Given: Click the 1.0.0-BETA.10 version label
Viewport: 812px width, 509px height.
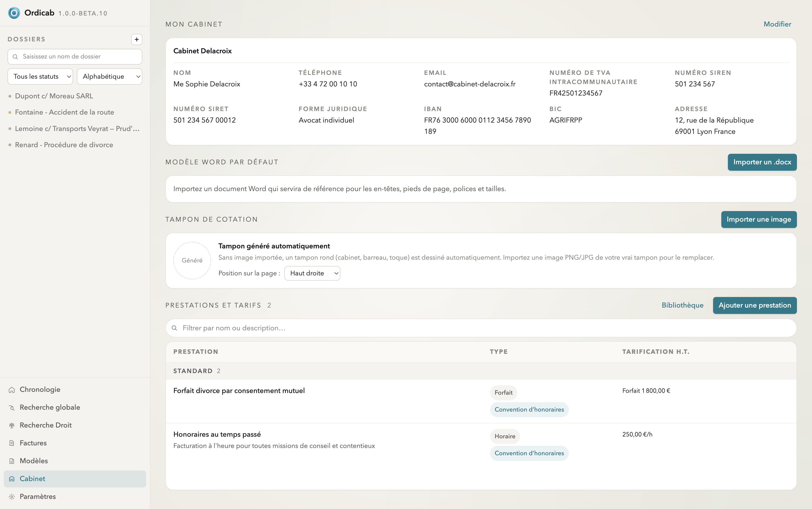Looking at the screenshot, I should point(82,13).
